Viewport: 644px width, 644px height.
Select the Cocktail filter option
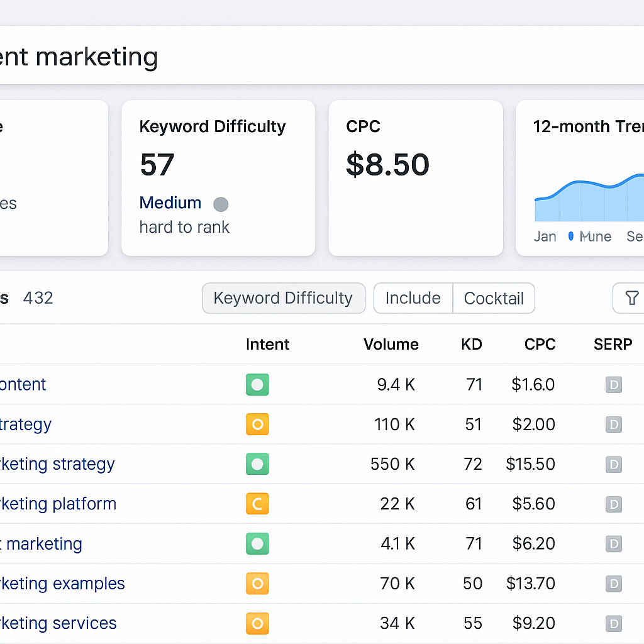pos(494,298)
